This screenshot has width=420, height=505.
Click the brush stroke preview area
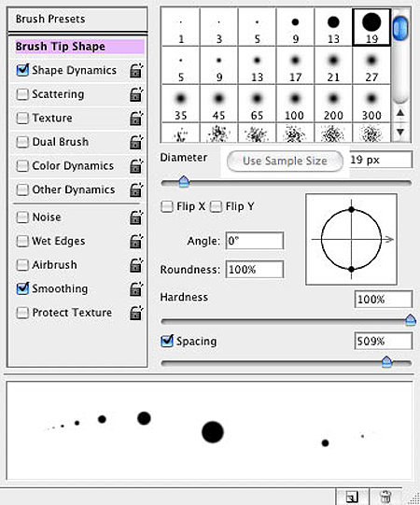pos(209,430)
